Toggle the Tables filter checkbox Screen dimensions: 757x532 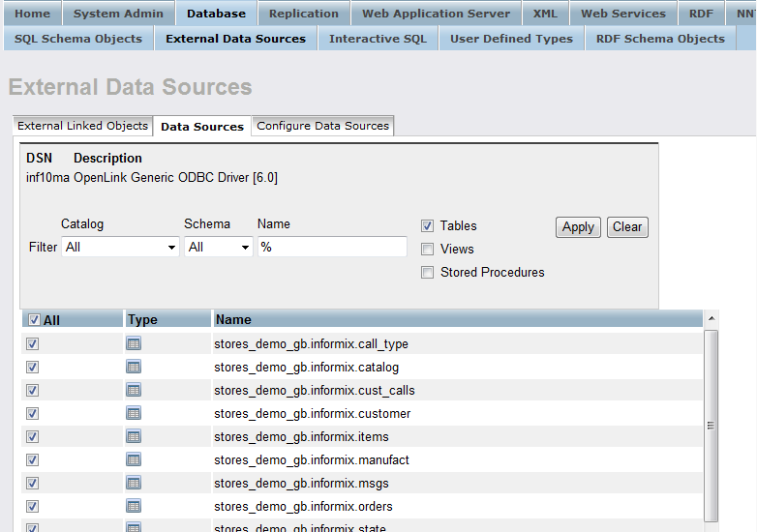427,225
